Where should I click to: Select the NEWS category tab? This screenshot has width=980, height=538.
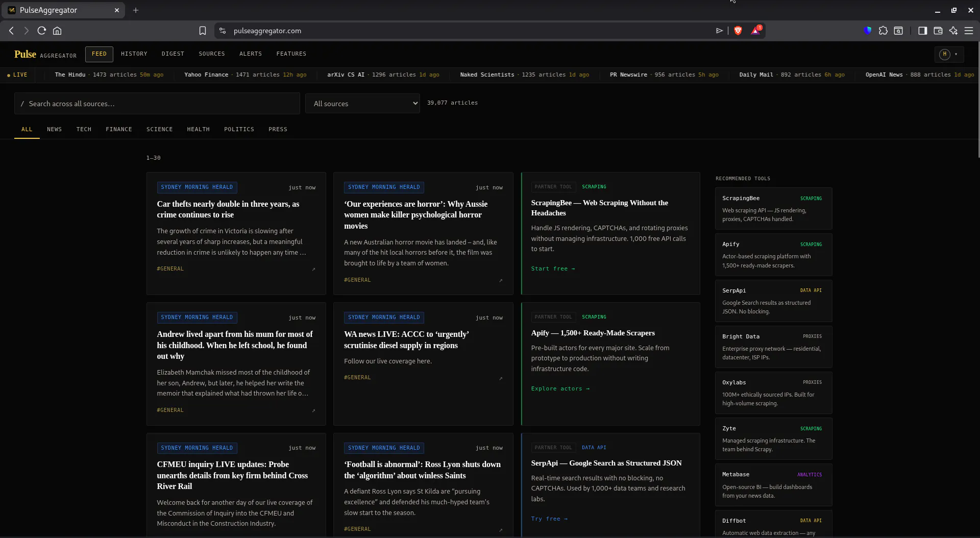pos(55,129)
